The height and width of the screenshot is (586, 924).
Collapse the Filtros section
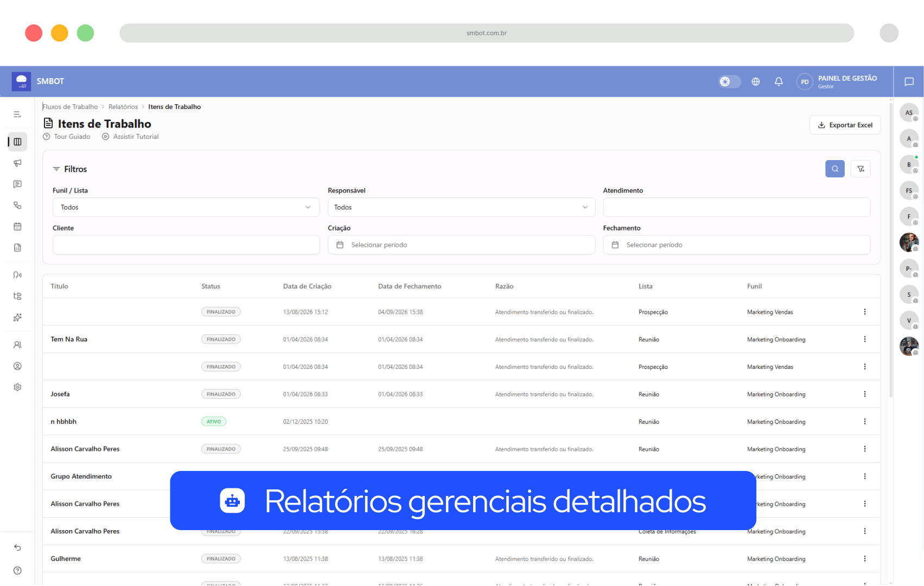(69, 169)
